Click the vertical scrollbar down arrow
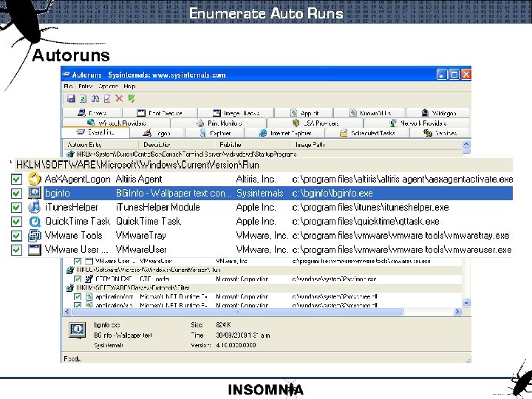This screenshot has width=532, height=399. click(x=466, y=303)
